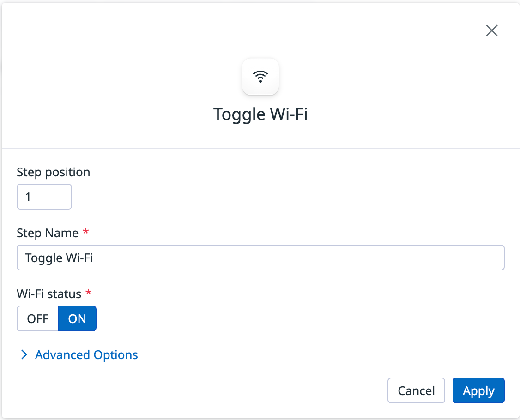Click the red asterisk beside Wi-Fi status
The height and width of the screenshot is (420, 520).
tap(89, 292)
